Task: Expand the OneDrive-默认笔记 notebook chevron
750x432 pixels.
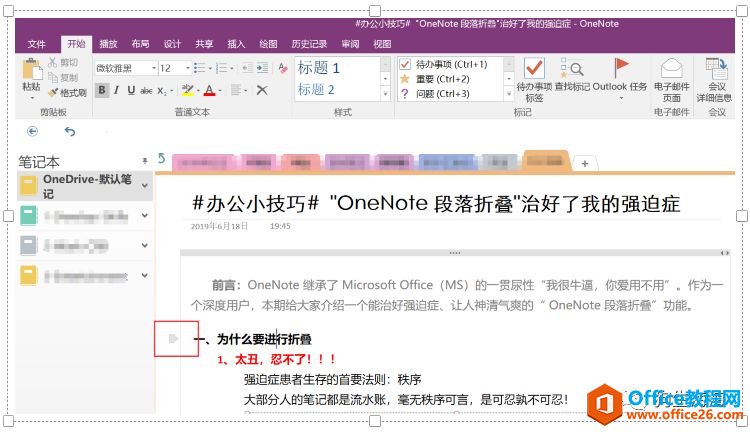Action: tap(145, 186)
